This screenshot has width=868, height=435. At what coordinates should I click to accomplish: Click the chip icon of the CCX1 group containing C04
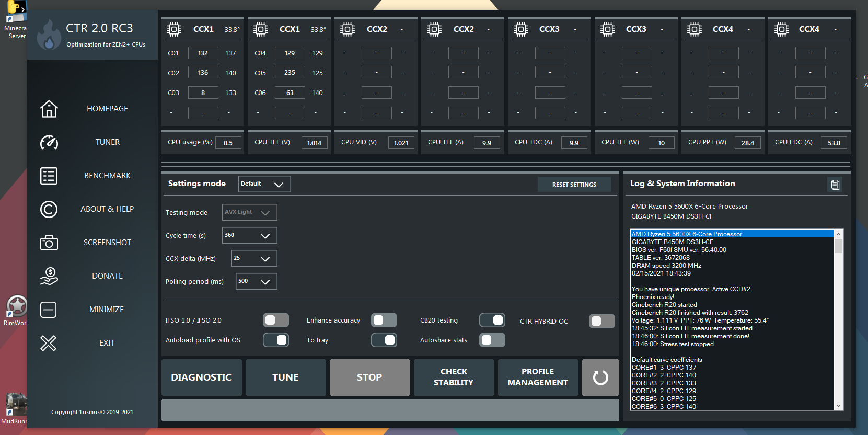click(x=261, y=29)
